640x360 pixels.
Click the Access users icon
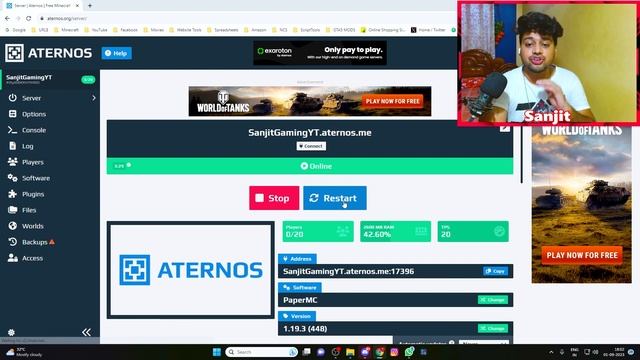click(x=13, y=258)
